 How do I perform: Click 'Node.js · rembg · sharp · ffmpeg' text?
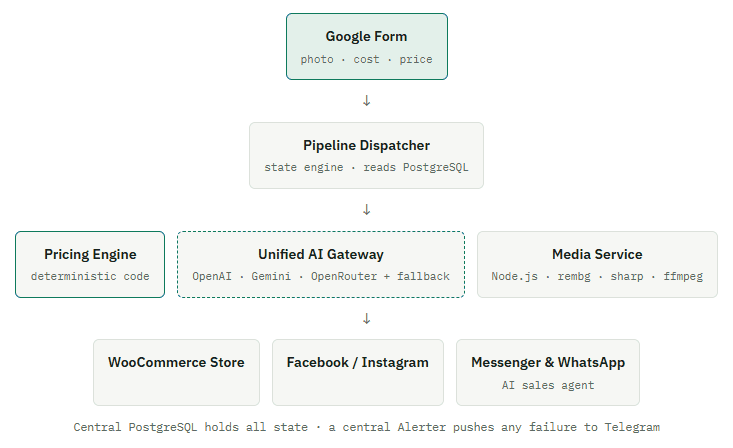597,276
